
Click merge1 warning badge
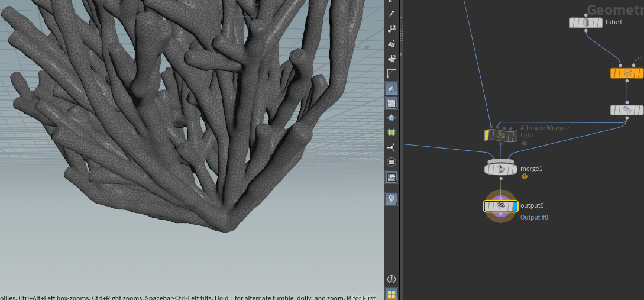click(x=525, y=176)
